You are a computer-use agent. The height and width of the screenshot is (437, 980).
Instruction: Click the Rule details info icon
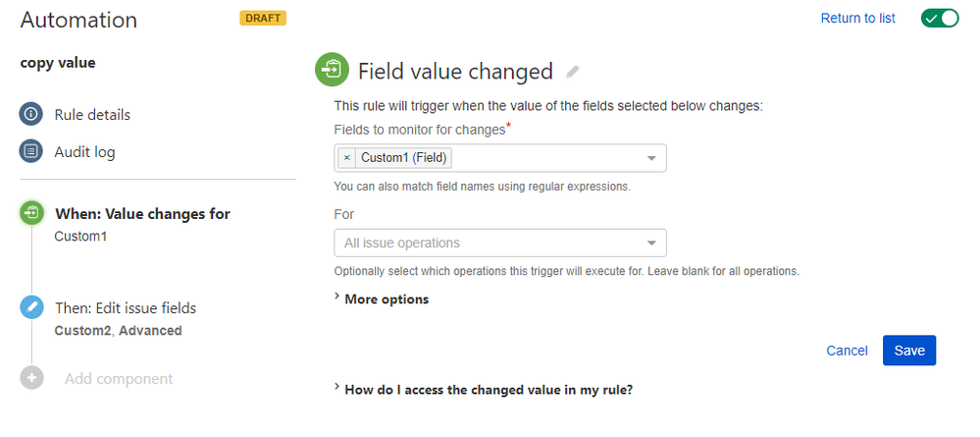click(x=31, y=115)
